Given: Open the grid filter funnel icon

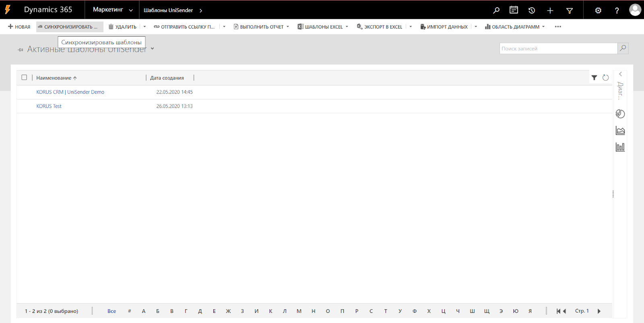Looking at the screenshot, I should (x=594, y=78).
